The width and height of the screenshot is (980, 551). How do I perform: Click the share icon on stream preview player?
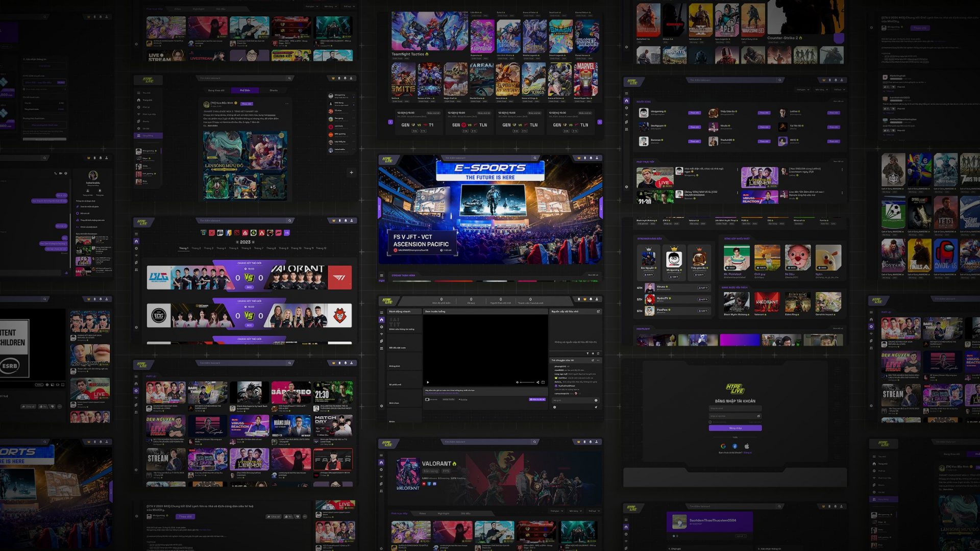click(x=537, y=382)
